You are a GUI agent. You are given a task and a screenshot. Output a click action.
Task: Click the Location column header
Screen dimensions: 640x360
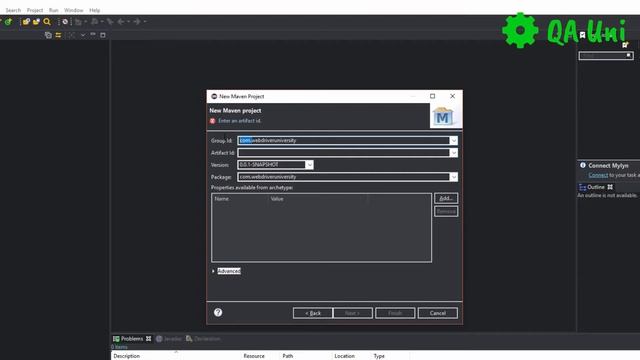[x=344, y=356]
